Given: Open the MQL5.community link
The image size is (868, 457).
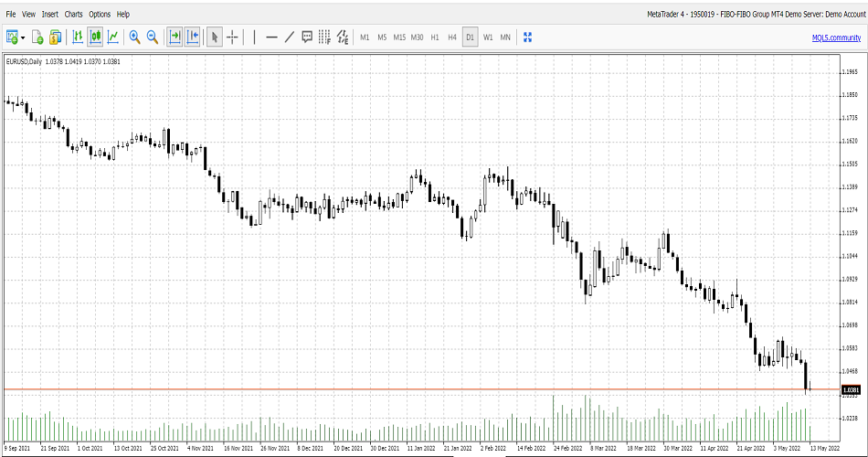Looking at the screenshot, I should coord(836,37).
